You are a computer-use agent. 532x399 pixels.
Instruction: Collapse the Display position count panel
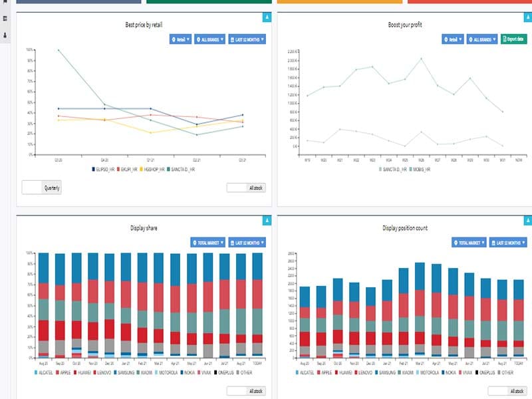(x=528, y=221)
